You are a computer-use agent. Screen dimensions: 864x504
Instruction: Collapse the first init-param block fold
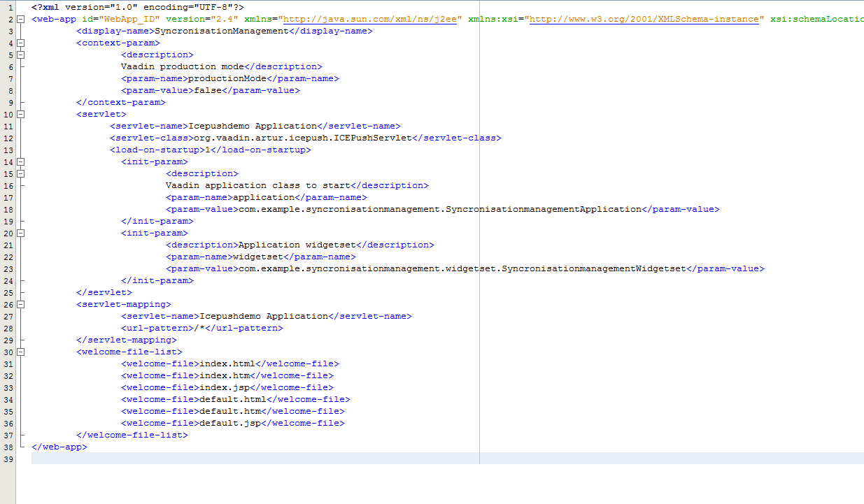[21, 161]
